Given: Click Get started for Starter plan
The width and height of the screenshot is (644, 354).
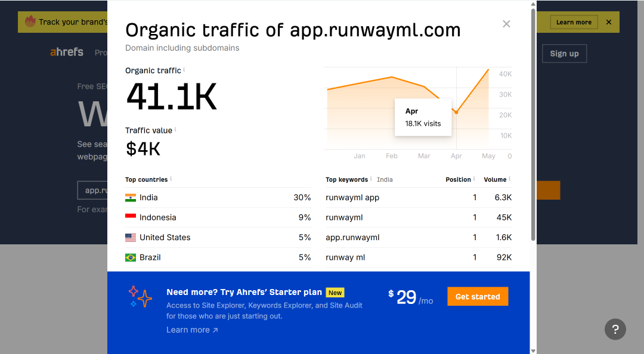Looking at the screenshot, I should (x=478, y=297).
